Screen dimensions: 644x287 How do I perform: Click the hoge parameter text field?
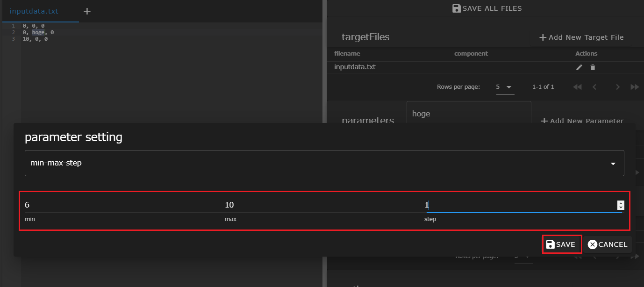(468, 114)
